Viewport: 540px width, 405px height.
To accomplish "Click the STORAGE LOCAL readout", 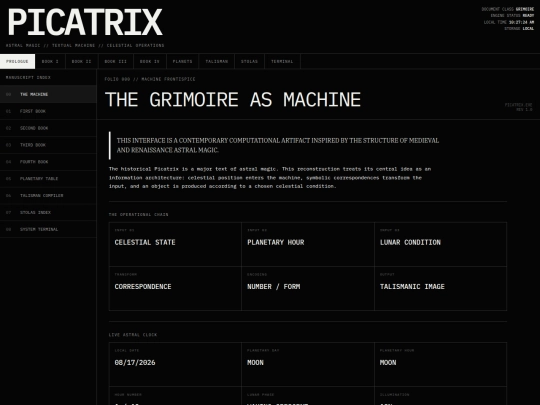I will pos(519,29).
